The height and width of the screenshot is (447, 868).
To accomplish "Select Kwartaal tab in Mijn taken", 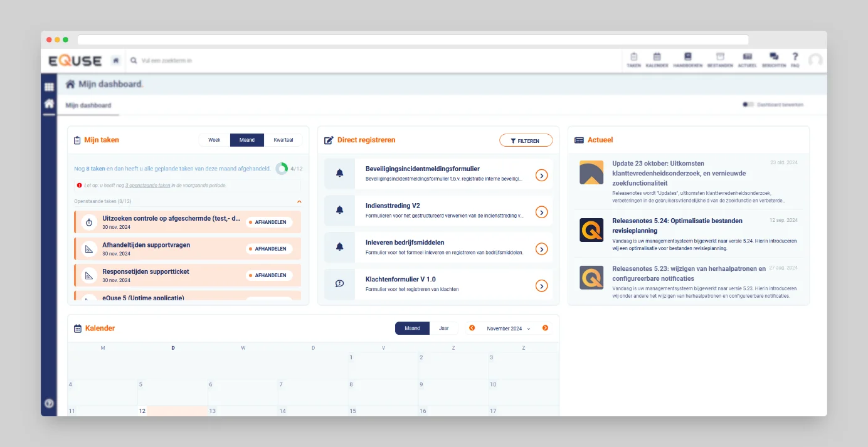I will [283, 140].
